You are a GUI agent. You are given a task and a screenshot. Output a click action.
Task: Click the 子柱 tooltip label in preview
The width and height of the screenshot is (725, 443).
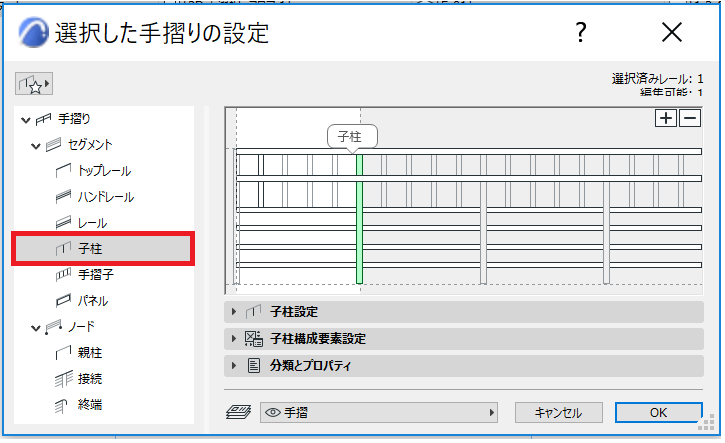pyautogui.click(x=350, y=136)
